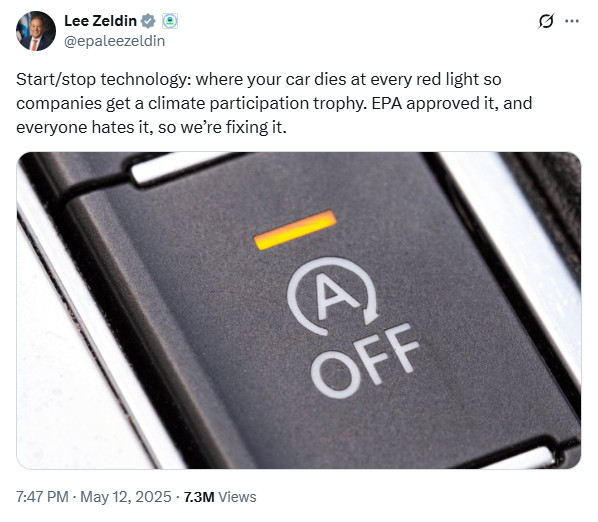Viewport: 598px width, 522px height.
Task: Open the EPA affiliation badge
Action: (170, 21)
